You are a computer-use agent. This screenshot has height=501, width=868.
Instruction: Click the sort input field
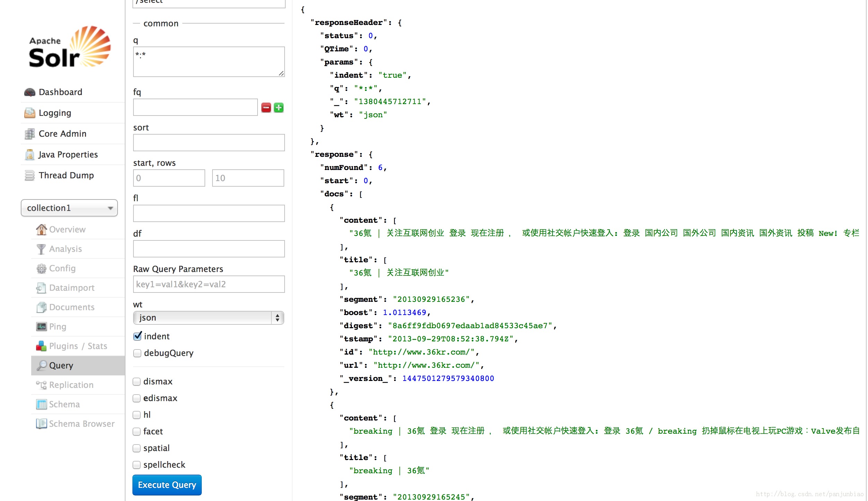coord(209,143)
